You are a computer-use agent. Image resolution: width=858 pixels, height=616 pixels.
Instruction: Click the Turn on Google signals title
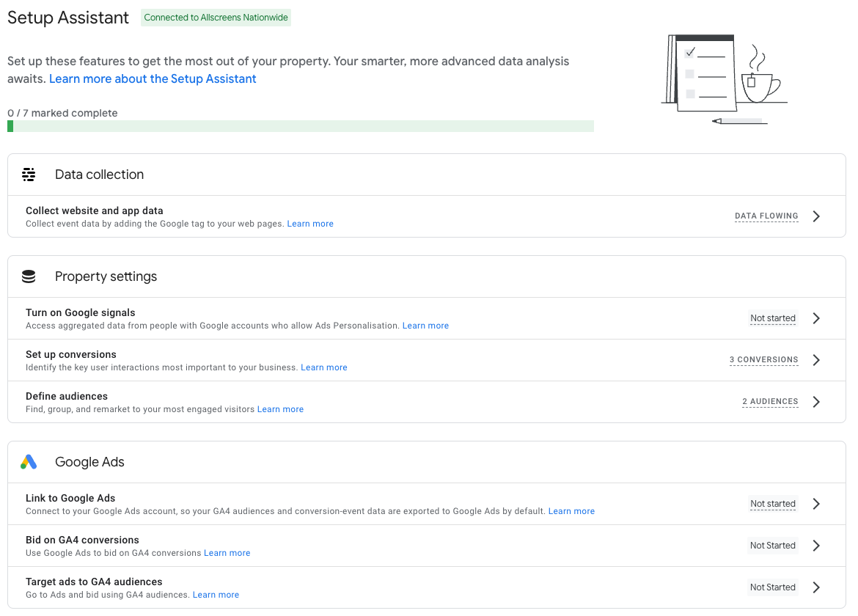coord(81,312)
